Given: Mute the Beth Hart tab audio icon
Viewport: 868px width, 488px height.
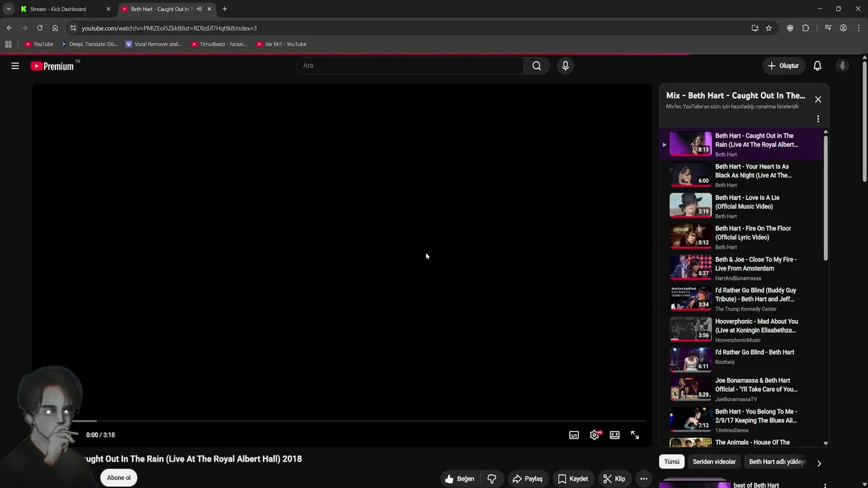Looking at the screenshot, I should click(199, 9).
